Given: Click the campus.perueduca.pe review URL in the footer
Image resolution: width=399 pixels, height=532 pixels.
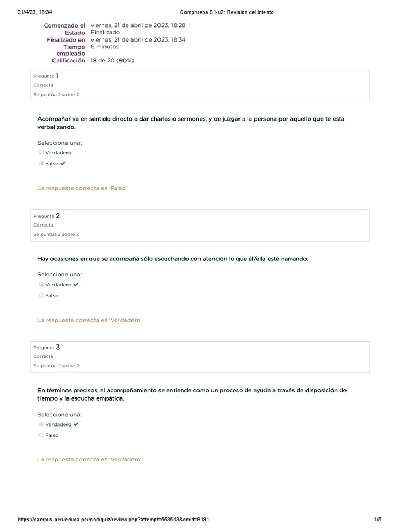Looking at the screenshot, I should point(113,519).
